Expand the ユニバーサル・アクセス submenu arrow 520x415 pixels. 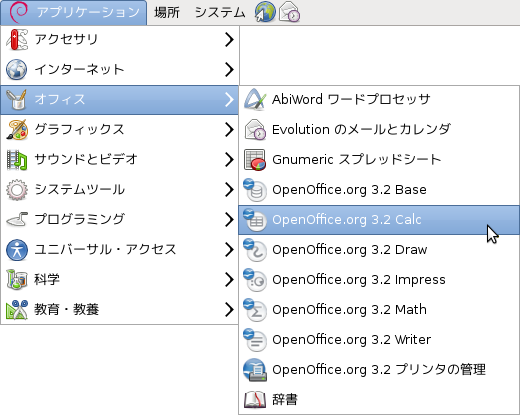pyautogui.click(x=229, y=249)
